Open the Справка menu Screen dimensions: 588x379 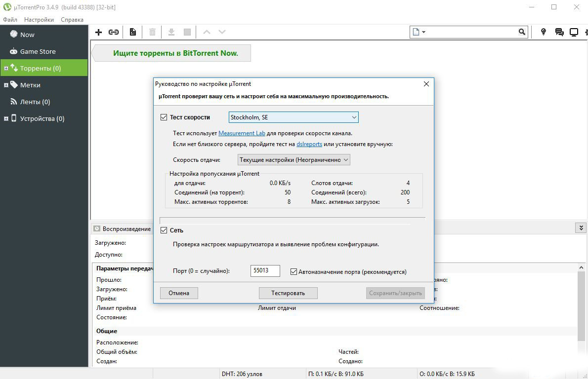(72, 19)
